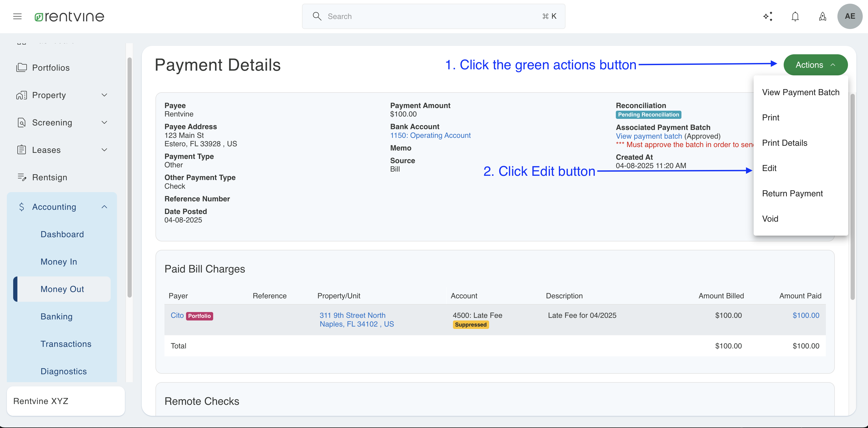The width and height of the screenshot is (868, 428).
Task: Choose Print Details in the Actions menu
Action: [801, 143]
